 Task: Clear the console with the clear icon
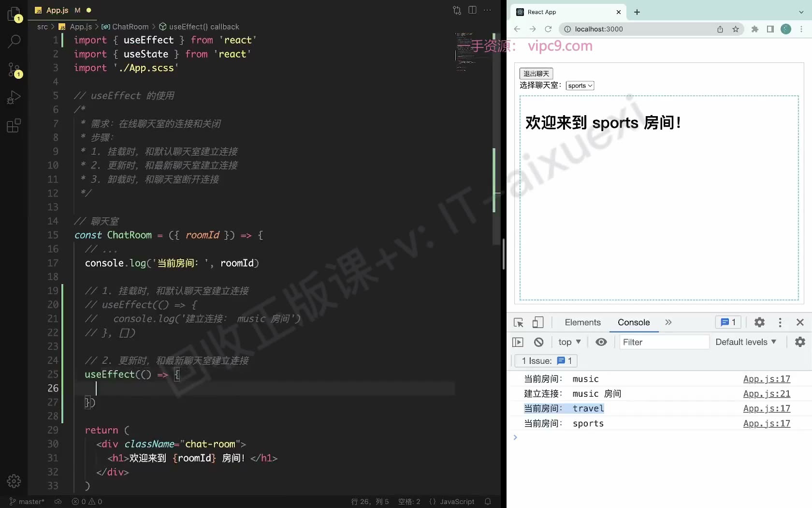pyautogui.click(x=539, y=342)
